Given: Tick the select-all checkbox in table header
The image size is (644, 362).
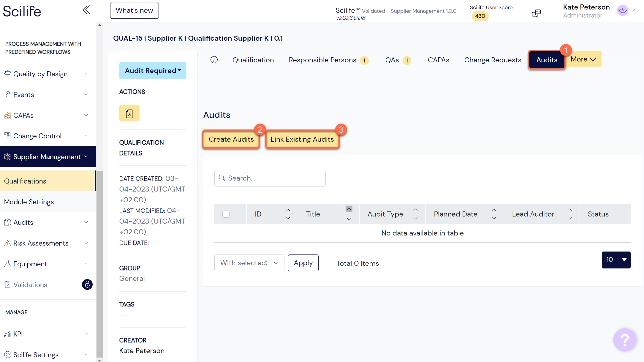Looking at the screenshot, I should (x=226, y=214).
